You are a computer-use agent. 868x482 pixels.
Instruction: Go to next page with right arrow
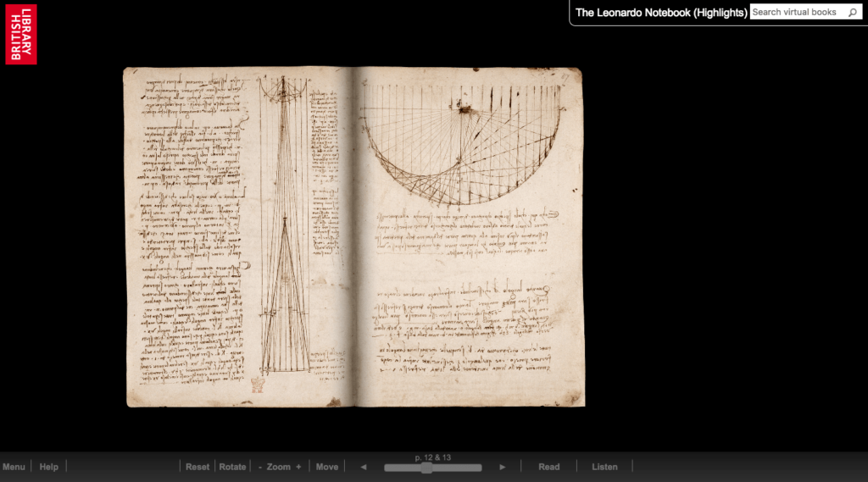(502, 467)
